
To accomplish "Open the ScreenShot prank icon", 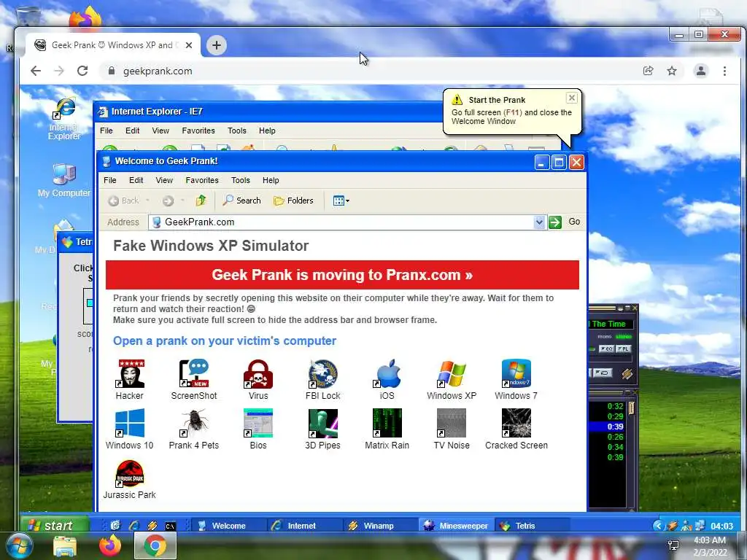I will tap(194, 374).
